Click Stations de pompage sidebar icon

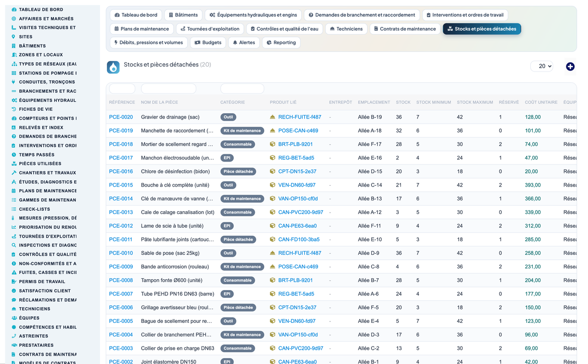(14, 73)
